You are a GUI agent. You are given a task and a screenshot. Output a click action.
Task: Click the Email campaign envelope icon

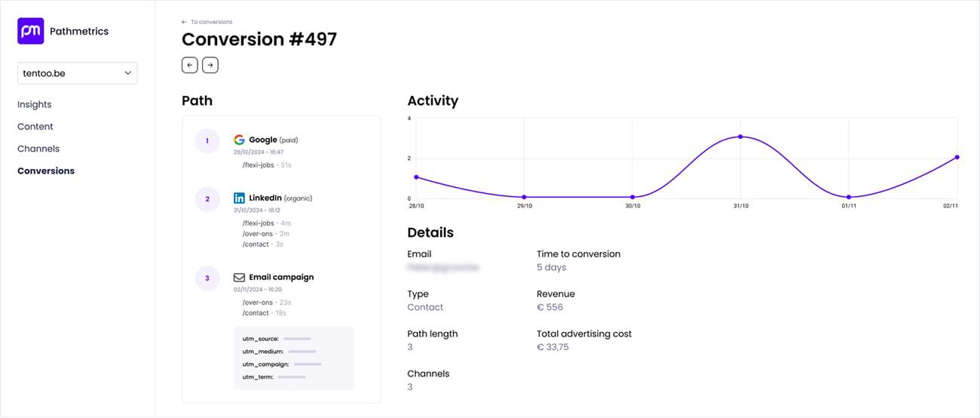pyautogui.click(x=239, y=278)
